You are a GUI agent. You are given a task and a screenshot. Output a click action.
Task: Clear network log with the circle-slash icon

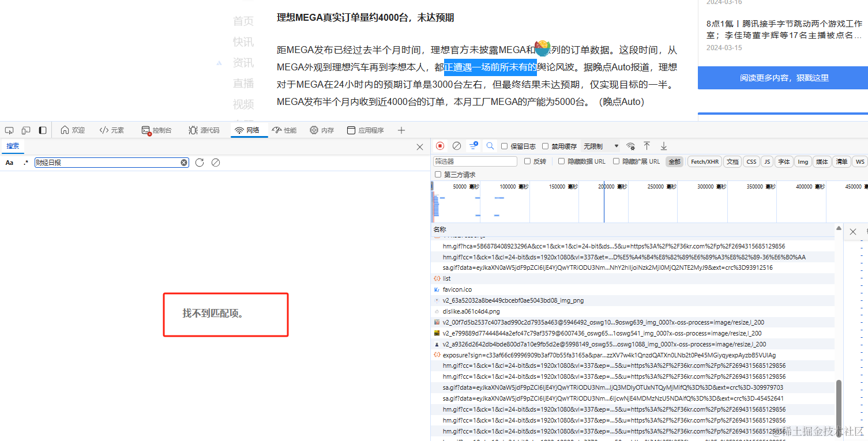pyautogui.click(x=457, y=146)
